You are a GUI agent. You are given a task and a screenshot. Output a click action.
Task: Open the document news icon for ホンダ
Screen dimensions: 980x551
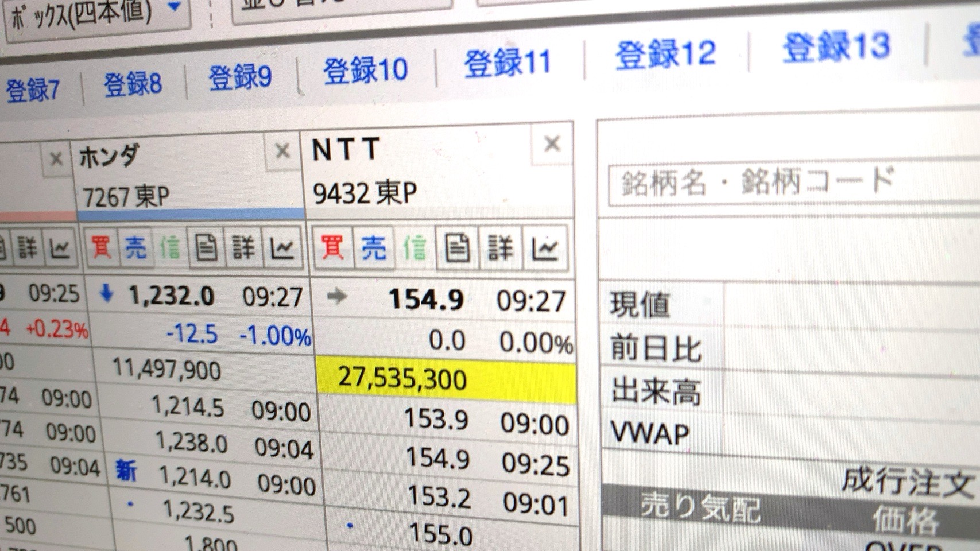[x=206, y=248]
